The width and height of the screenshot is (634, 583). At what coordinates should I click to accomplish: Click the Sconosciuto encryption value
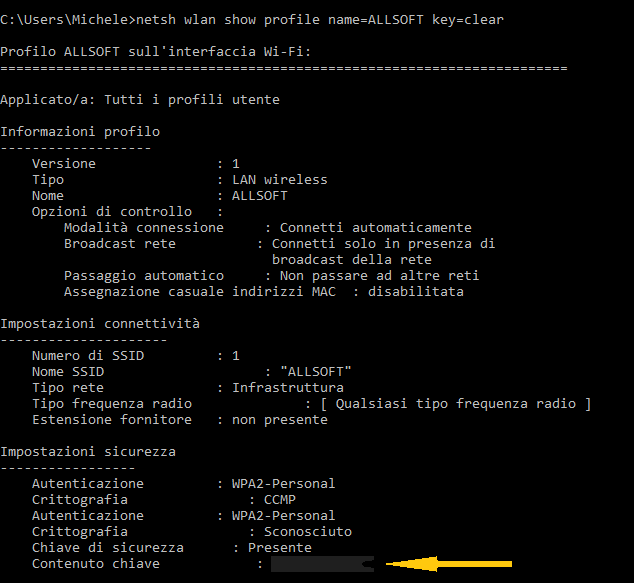pos(308,532)
